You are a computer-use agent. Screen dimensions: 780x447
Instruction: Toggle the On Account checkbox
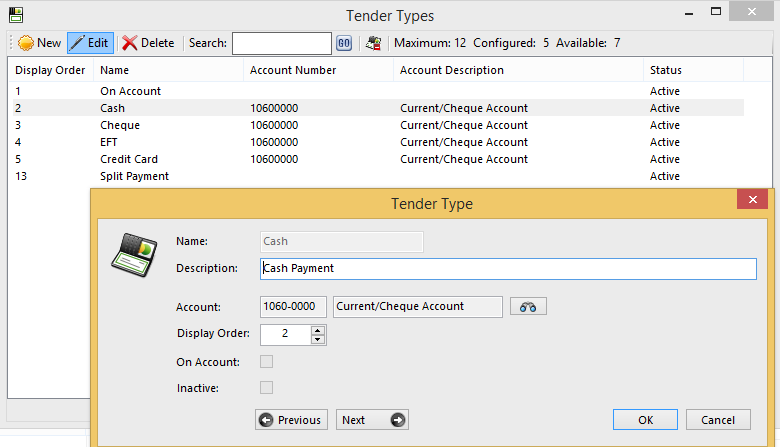pos(266,362)
